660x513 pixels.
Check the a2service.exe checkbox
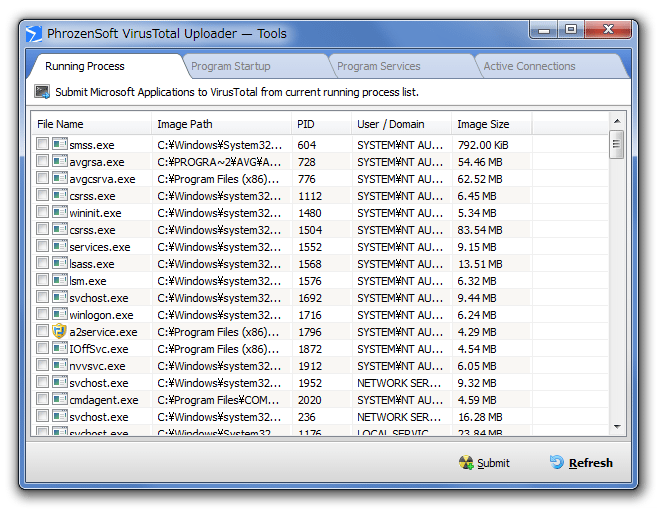coord(43,331)
